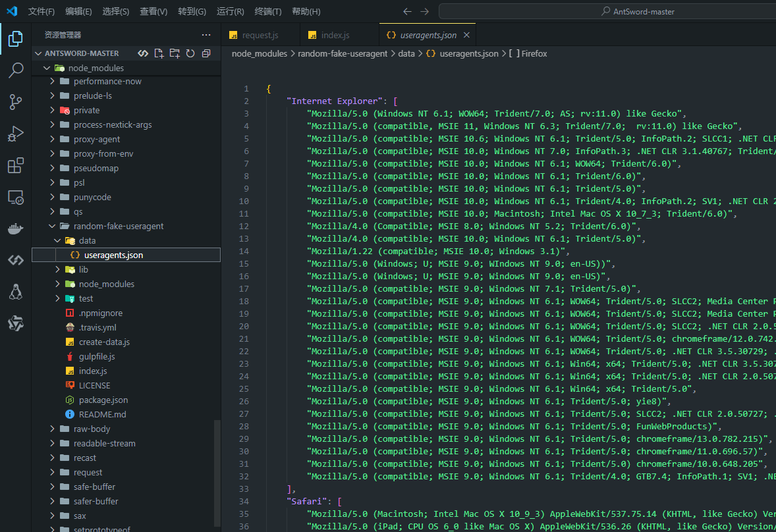Open the Source Control view
The width and height of the screenshot is (776, 532).
click(x=15, y=102)
